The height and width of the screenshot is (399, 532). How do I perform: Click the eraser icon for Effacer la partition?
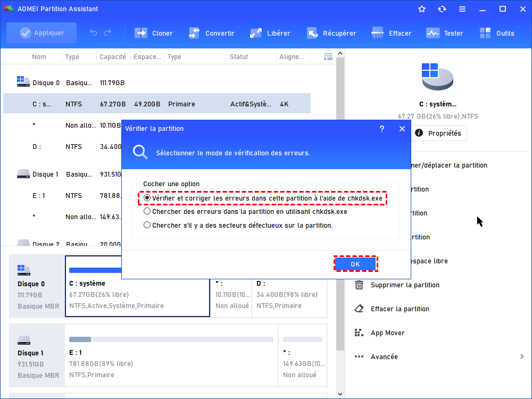pyautogui.click(x=359, y=309)
